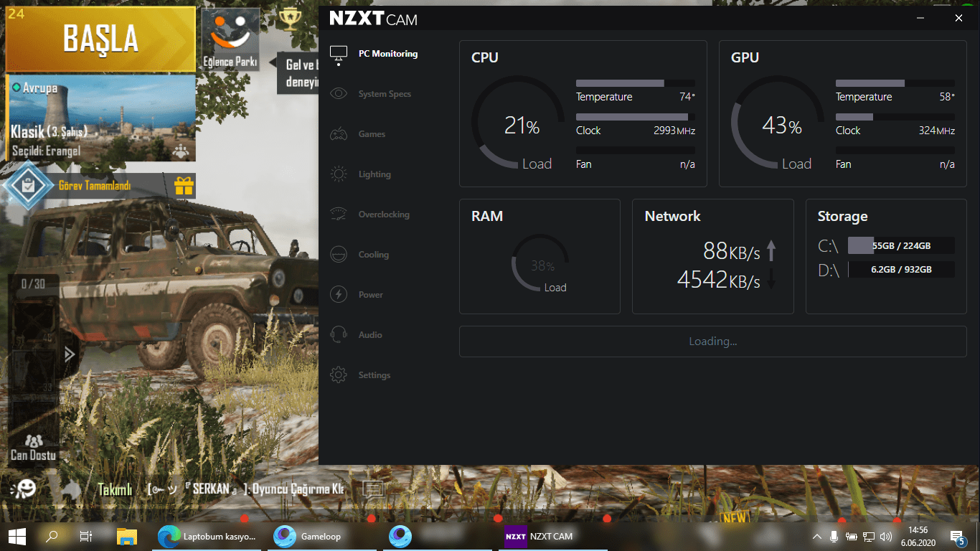Switch to Edge window 'Laptobum kasıyo...'
The image size is (980, 551).
point(208,536)
